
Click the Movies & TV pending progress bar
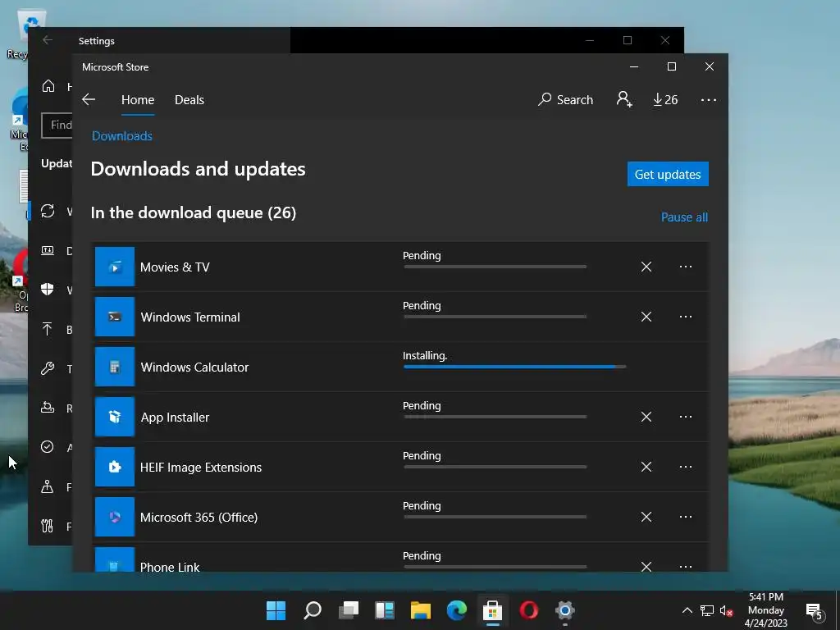tap(495, 267)
